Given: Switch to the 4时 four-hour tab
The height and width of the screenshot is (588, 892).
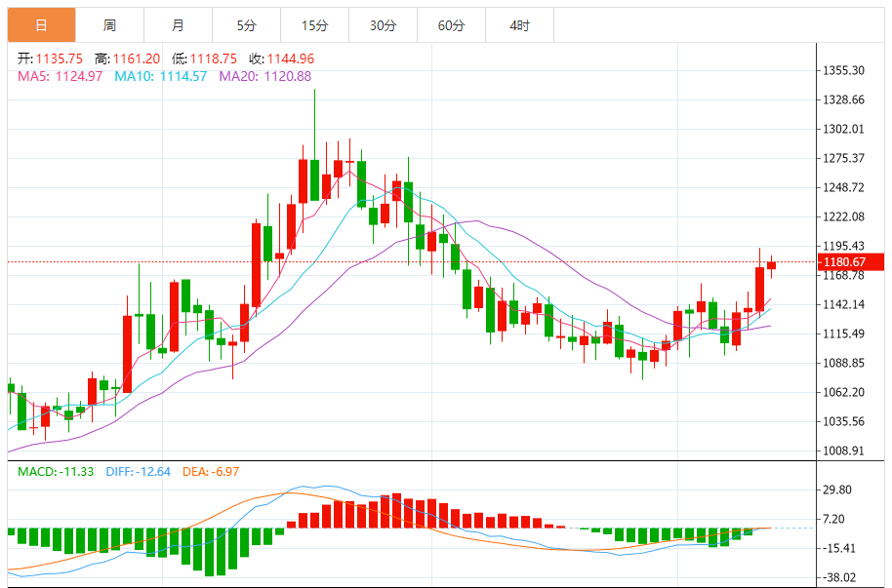Looking at the screenshot, I should [519, 25].
